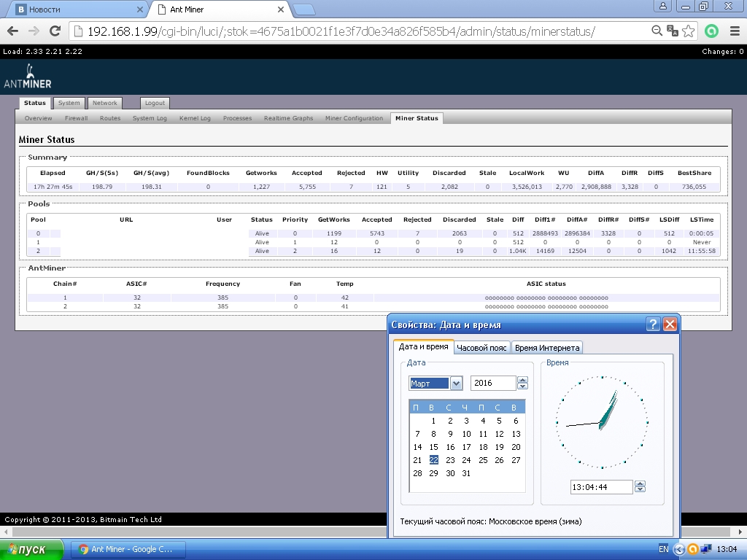Reload the Ant Miner page
Image resolution: width=747 pixels, height=560 pixels.
tap(55, 31)
